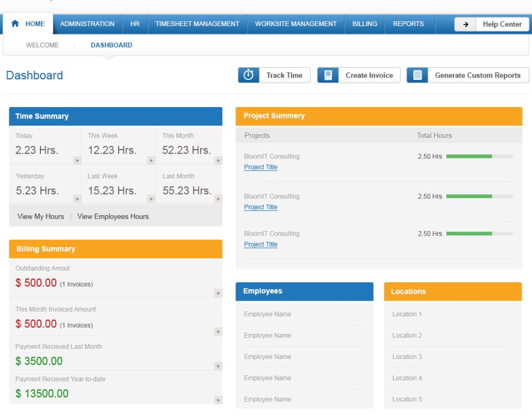Open the first Project Title link
532x416 pixels.
tap(260, 167)
